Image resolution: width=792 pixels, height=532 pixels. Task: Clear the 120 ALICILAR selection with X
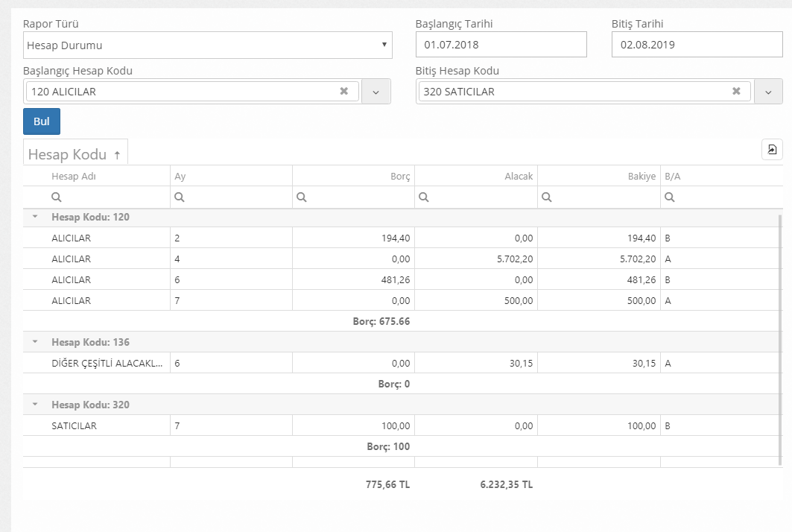click(343, 91)
